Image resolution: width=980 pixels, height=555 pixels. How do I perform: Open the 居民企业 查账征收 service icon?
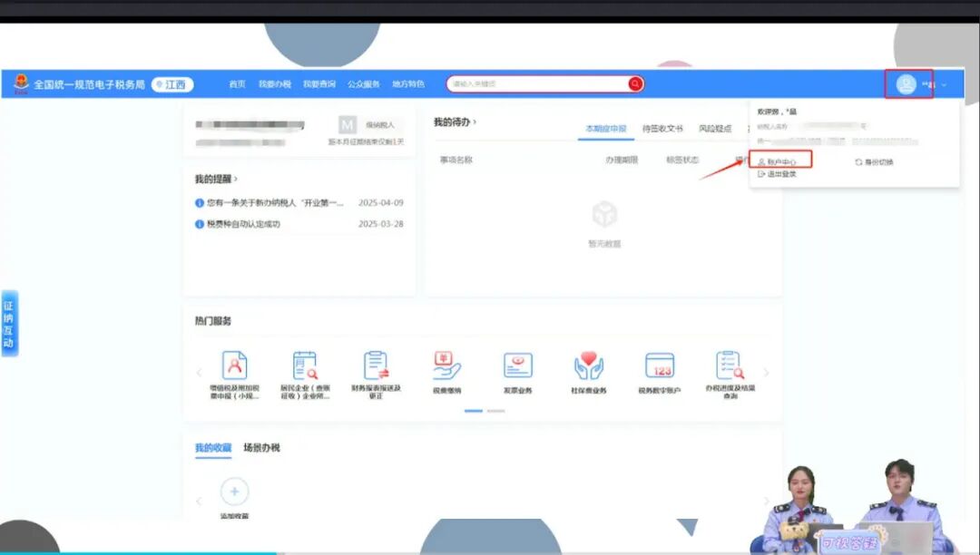click(x=305, y=365)
